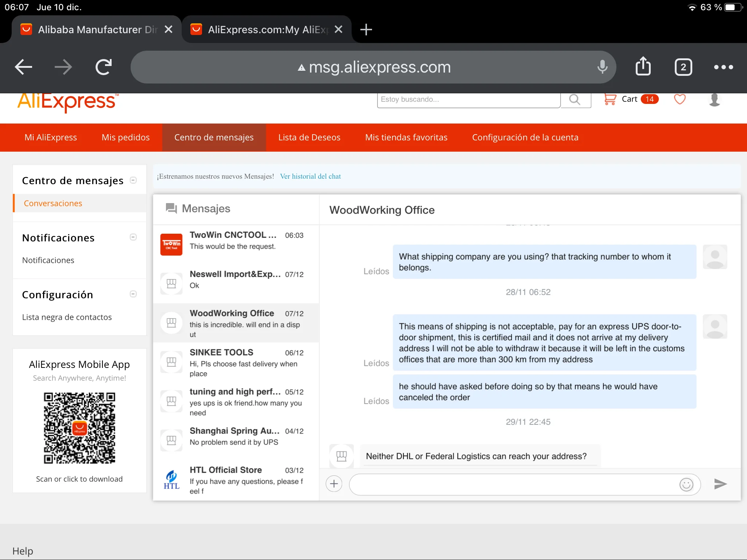This screenshot has height=560, width=747.
Task: Open the user account profile icon
Action: click(714, 99)
